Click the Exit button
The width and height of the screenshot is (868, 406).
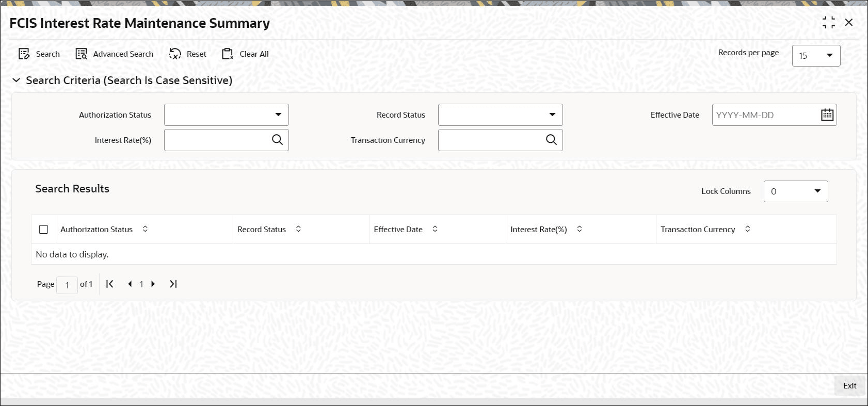tap(849, 386)
